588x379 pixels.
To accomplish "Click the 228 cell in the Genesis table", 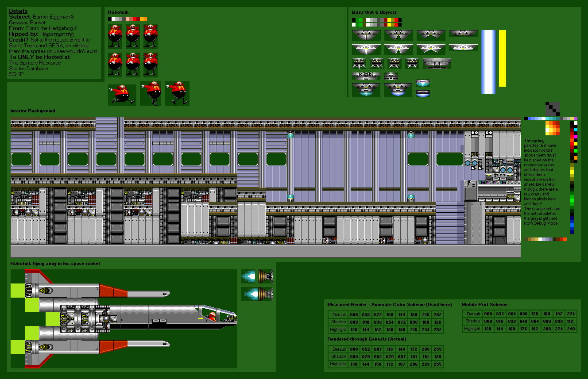I will 426,364.
